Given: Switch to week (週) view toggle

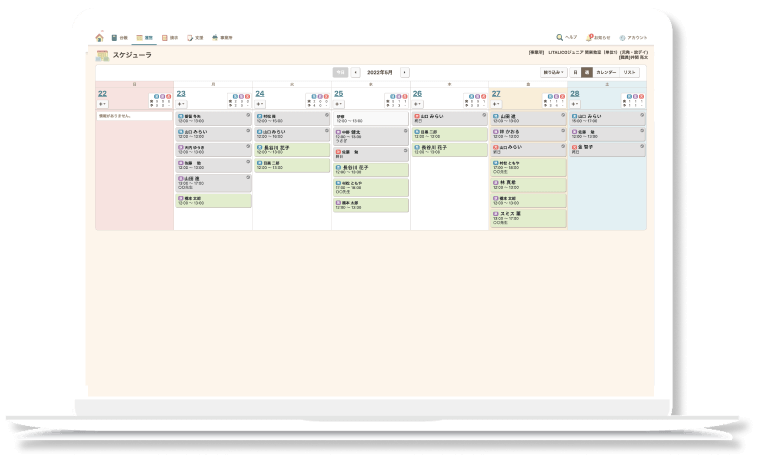Looking at the screenshot, I should [x=588, y=72].
